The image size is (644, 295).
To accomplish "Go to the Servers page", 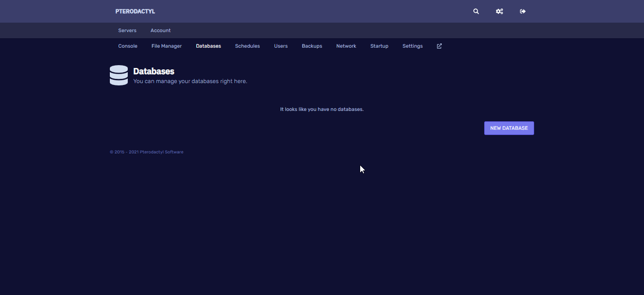I will point(127,31).
